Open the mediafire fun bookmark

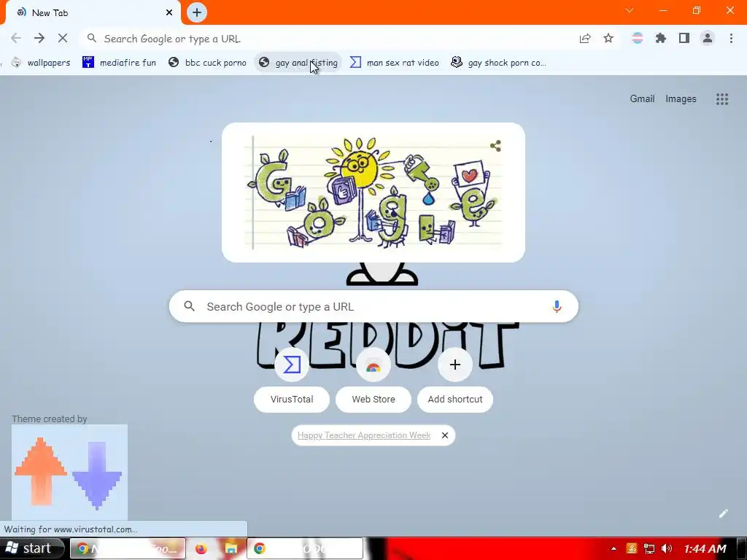tap(120, 63)
